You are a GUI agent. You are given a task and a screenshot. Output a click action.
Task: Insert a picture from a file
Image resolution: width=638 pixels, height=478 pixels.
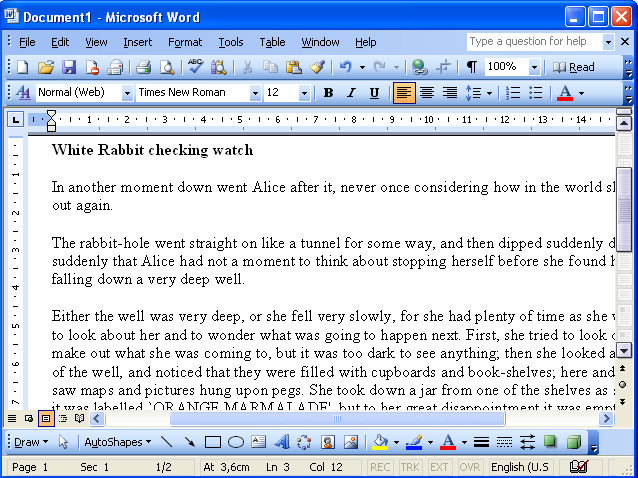pos(351,442)
